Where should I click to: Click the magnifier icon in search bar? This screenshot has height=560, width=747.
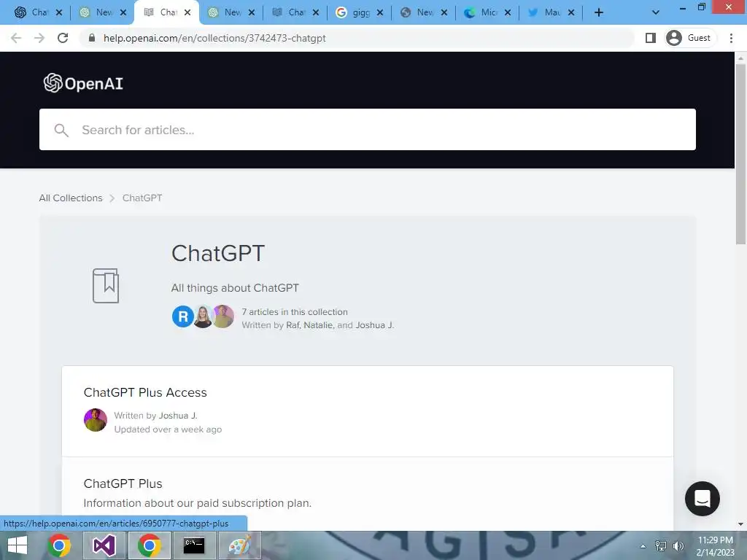61,130
